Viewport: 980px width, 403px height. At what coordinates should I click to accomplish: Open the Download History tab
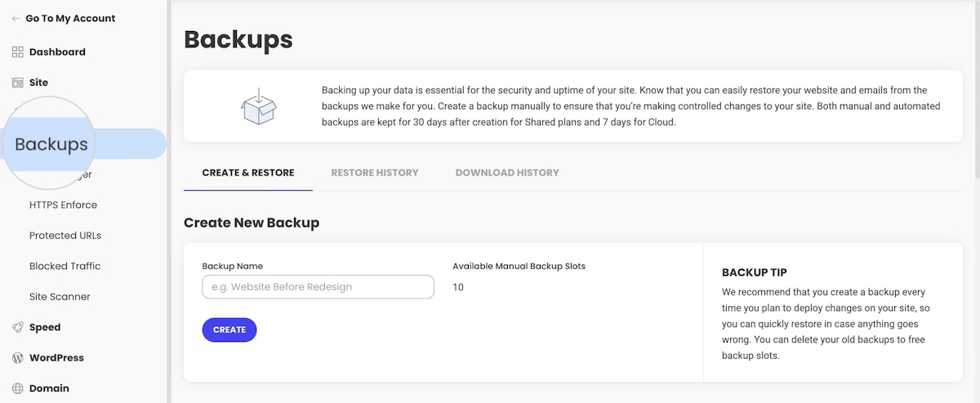507,173
